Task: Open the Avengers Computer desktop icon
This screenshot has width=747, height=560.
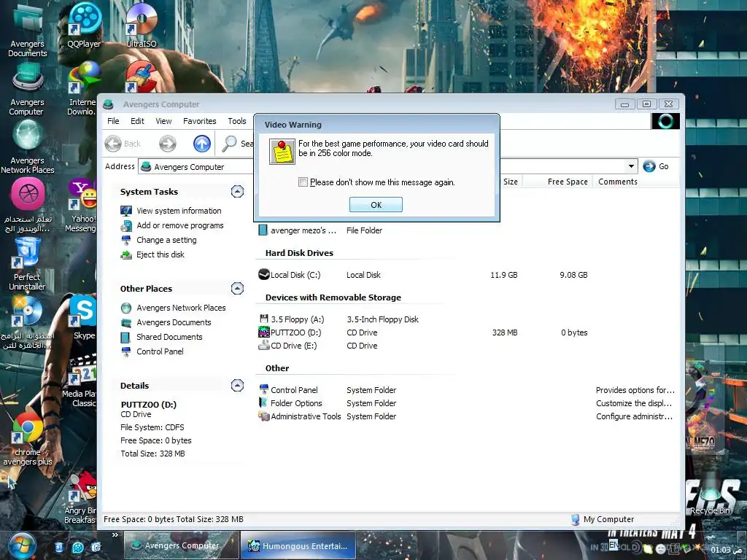Action: tap(27, 90)
